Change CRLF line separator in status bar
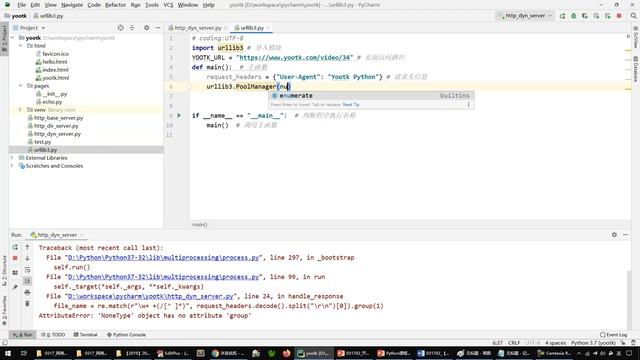 pos(514,343)
